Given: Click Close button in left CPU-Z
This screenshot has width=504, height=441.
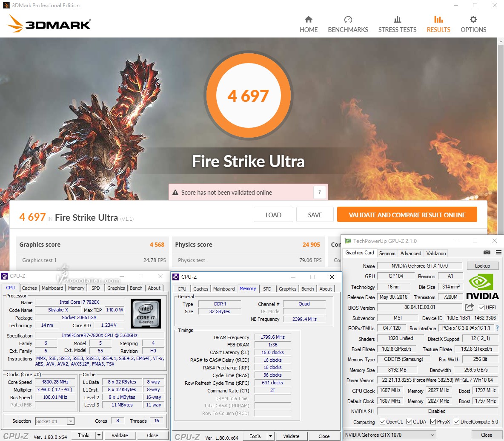Looking at the screenshot, I should (x=152, y=435).
